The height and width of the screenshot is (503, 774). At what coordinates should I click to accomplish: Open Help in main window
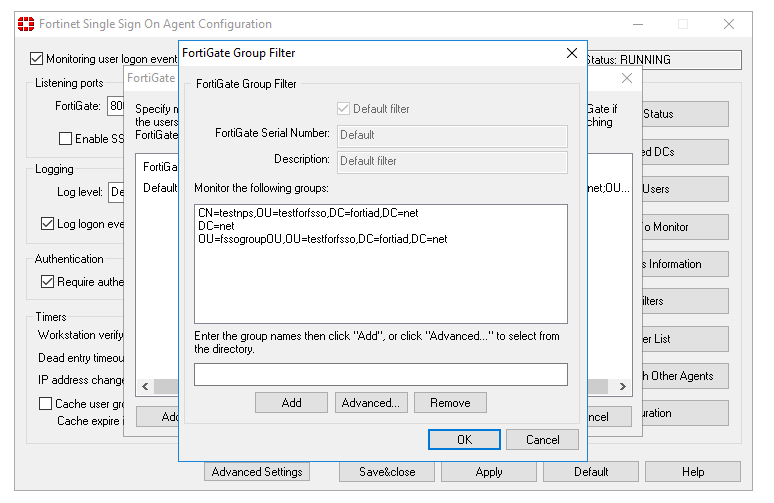[x=693, y=472]
